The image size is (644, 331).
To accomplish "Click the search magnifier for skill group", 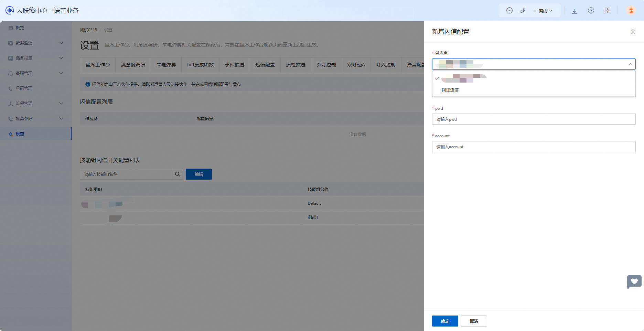I will (x=178, y=174).
